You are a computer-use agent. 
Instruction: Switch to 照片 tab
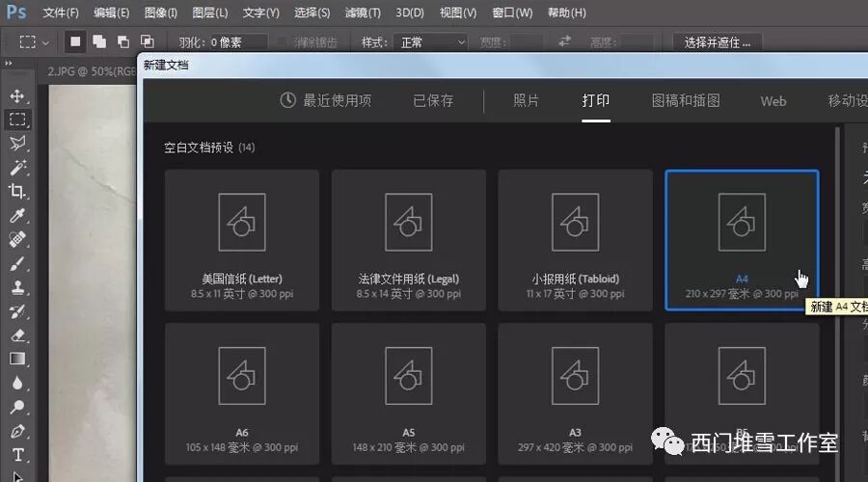pyautogui.click(x=526, y=100)
